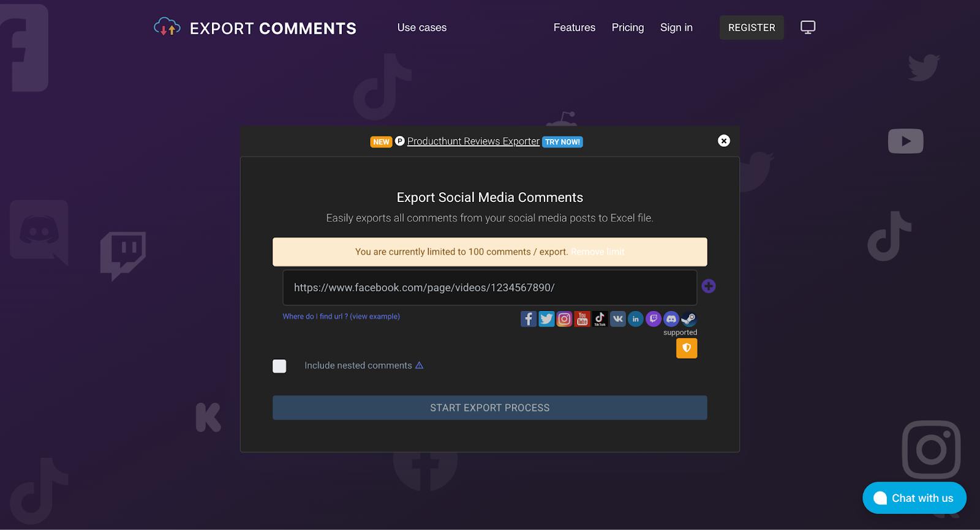Select the YouTube supported platform icon
The height and width of the screenshot is (530, 980).
(582, 319)
